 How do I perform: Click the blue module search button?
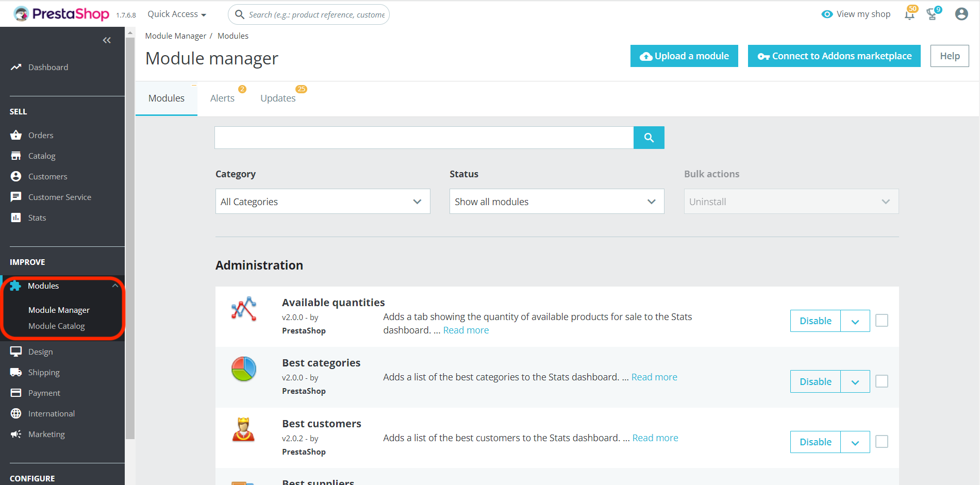pos(649,138)
